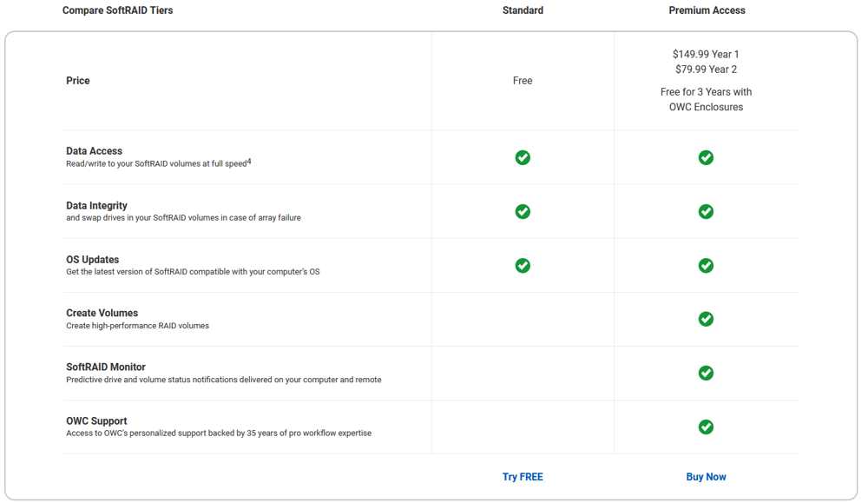
Task: Click the footnote 4 superscript after full speed
Action: click(x=249, y=162)
